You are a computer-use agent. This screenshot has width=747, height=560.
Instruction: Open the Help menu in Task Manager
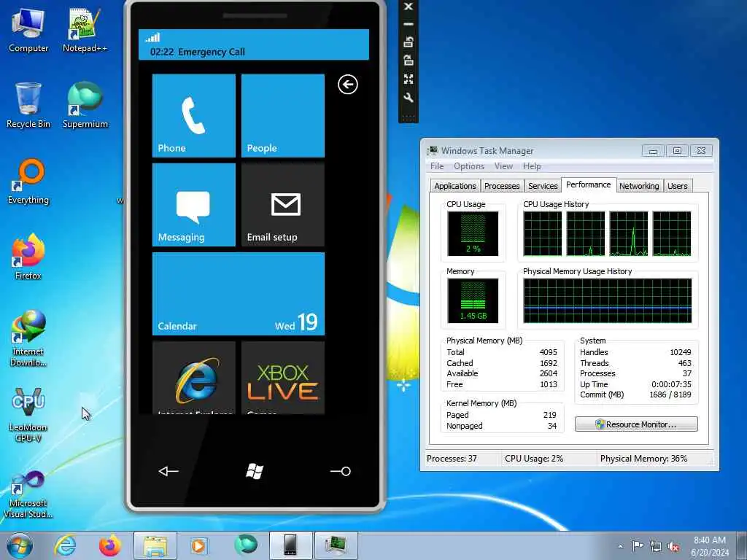click(532, 166)
